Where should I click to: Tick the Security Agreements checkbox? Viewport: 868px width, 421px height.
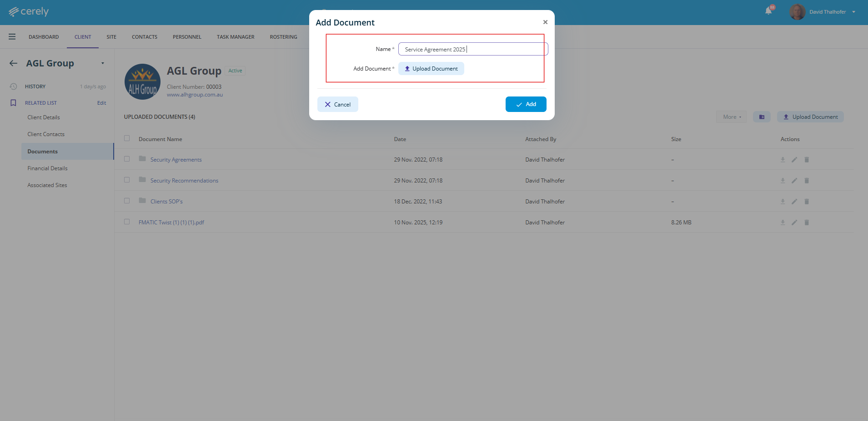[x=127, y=159]
